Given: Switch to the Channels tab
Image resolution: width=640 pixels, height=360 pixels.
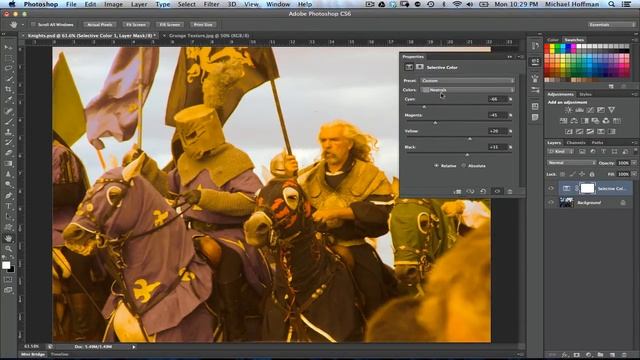Looking at the screenshot, I should coord(576,142).
